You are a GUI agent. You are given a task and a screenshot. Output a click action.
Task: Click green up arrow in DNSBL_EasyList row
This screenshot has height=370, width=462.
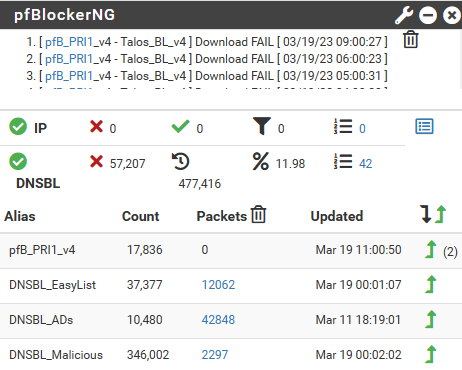pos(431,284)
